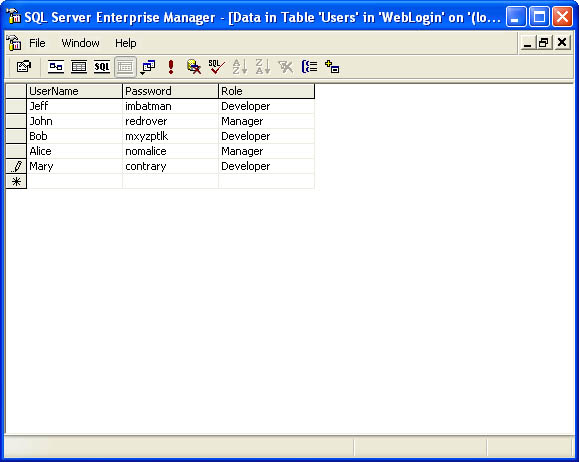Click Alice's 'Manager' role cell
This screenshot has width=579, height=462.
click(266, 151)
